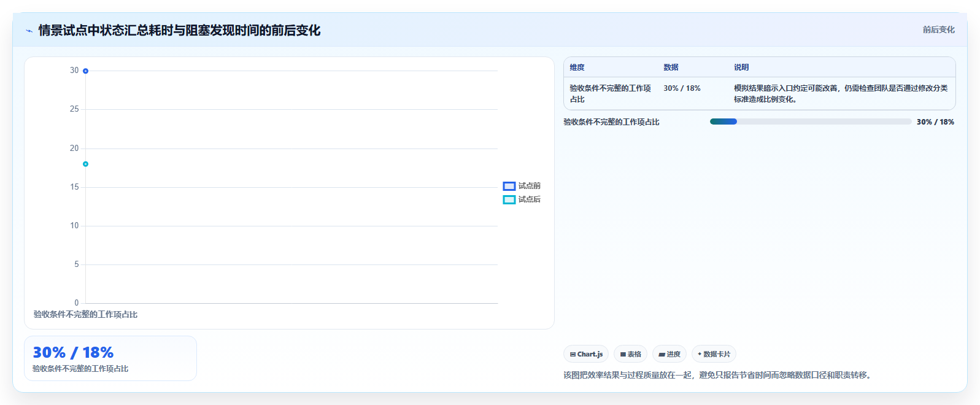Viewport: 980px width, 405px height.
Task: Select the Chart.js tag chip
Action: click(586, 354)
